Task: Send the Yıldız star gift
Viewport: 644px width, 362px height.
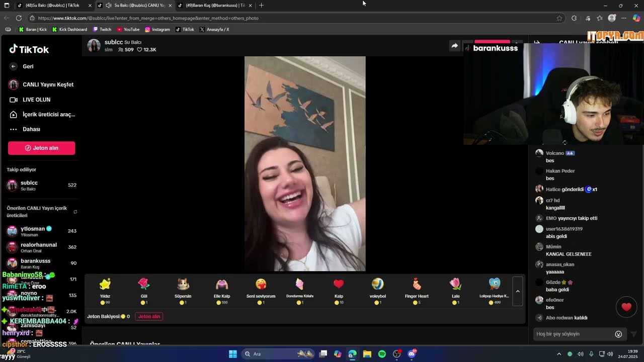Action: pos(105,291)
